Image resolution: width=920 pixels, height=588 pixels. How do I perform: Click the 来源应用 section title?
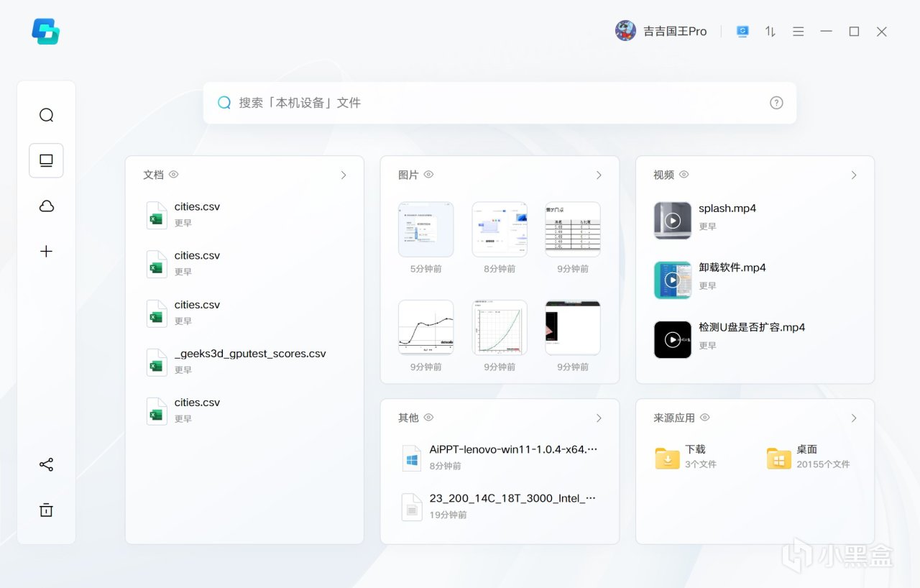pyautogui.click(x=674, y=418)
